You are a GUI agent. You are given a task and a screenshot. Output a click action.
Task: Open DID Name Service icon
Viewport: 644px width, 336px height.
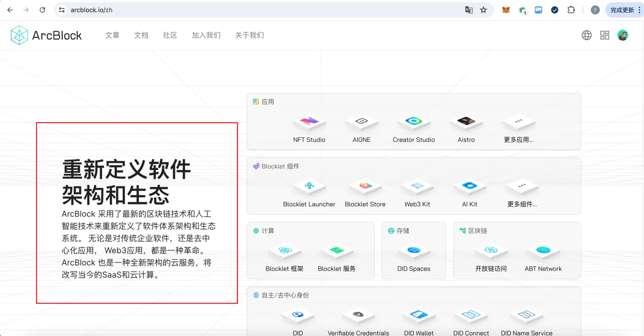pyautogui.click(x=526, y=315)
